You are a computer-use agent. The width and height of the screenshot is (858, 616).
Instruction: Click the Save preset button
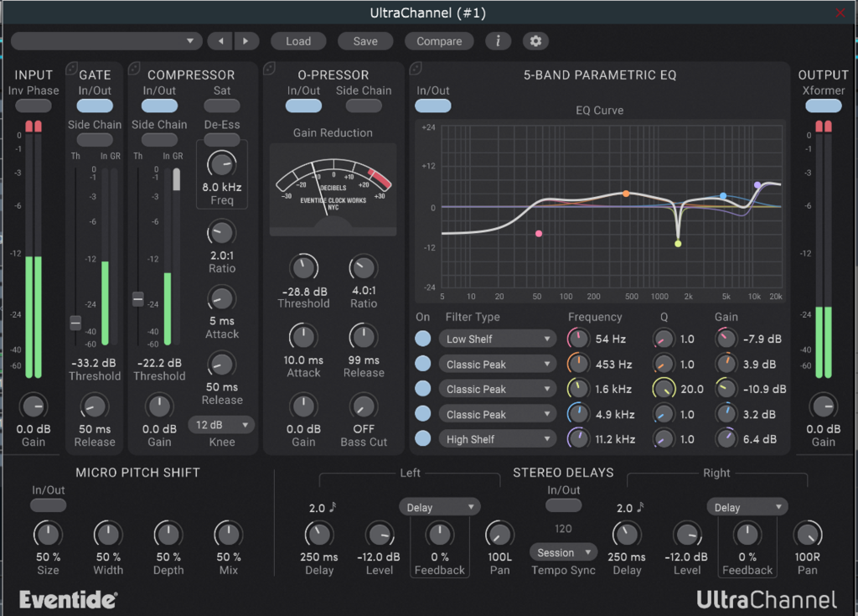(x=365, y=41)
